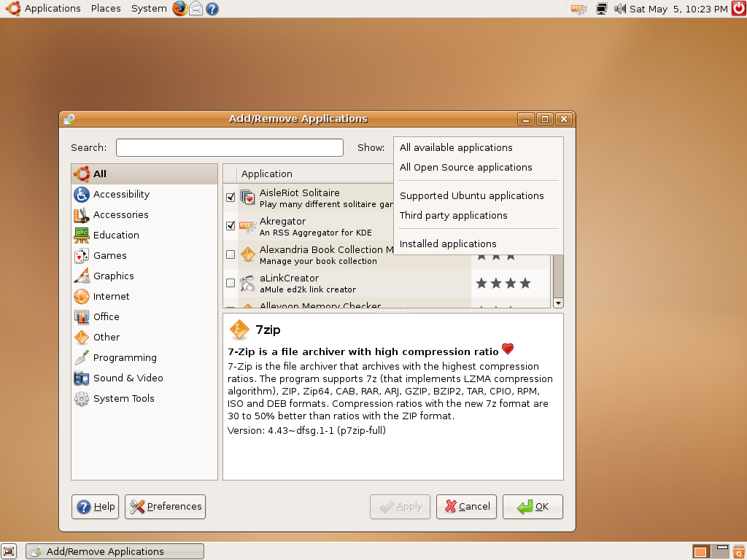Click the Games category cards icon
Image resolution: width=747 pixels, height=560 pixels.
pos(82,256)
